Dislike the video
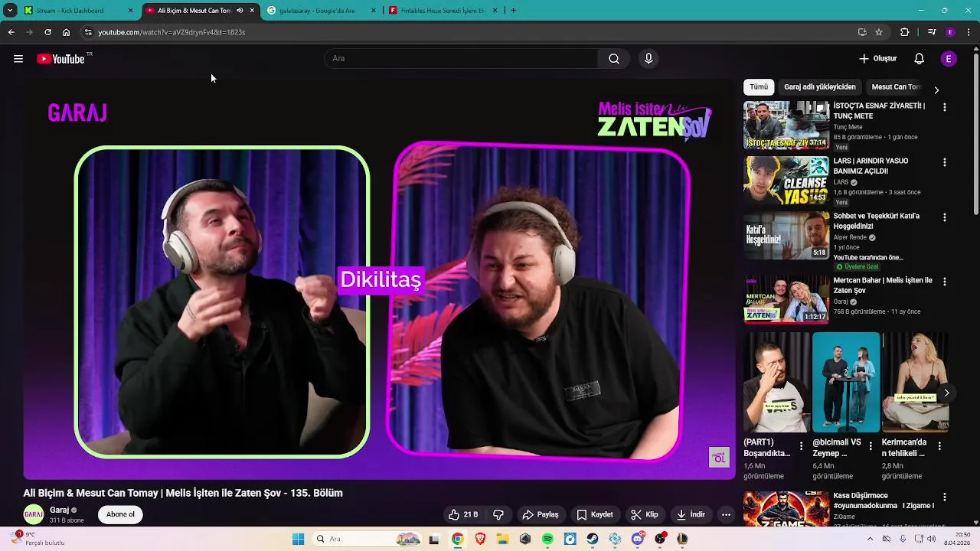 pos(498,514)
